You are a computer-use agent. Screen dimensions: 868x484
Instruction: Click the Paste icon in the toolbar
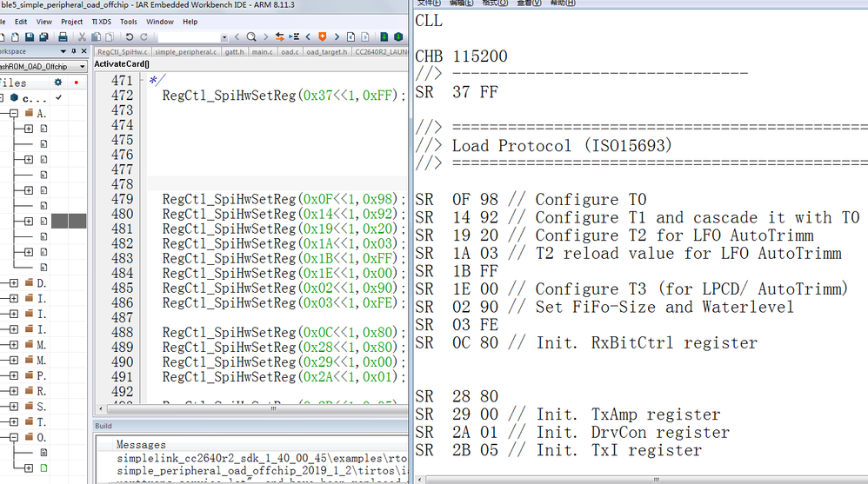(x=110, y=37)
